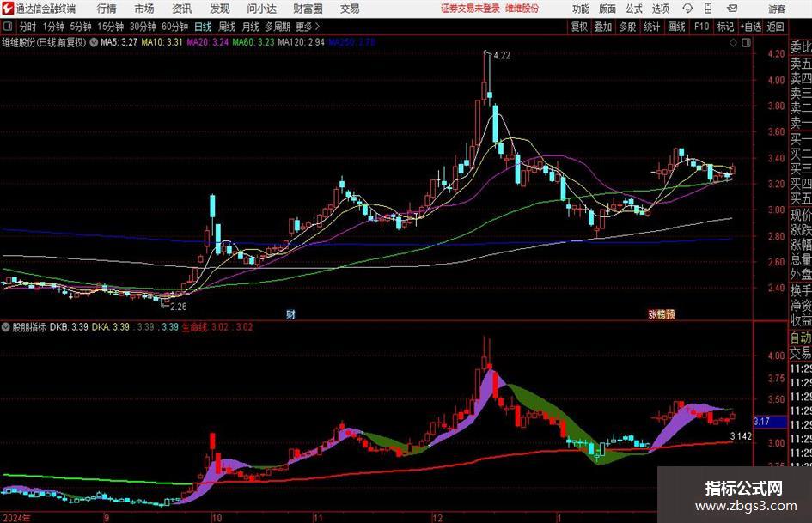Click the 统计 statistics toolbar button
The image size is (812, 523).
click(651, 27)
